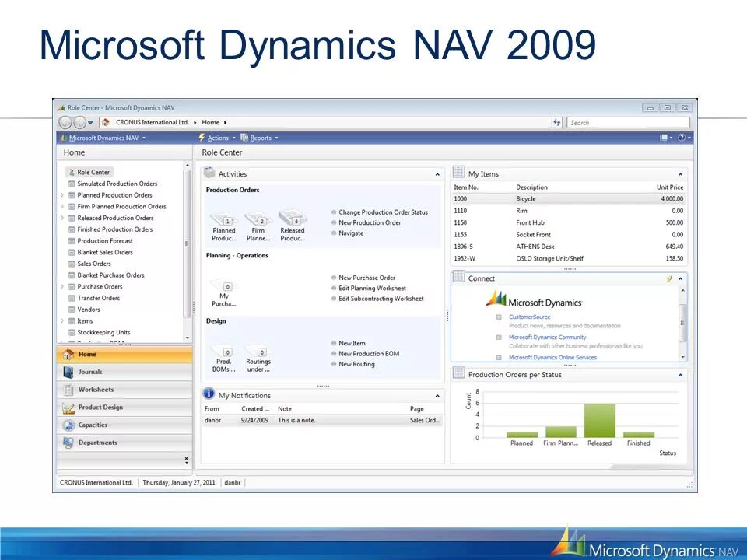Select the ATHENS Desk item row
The height and width of the screenshot is (560, 747).
[568, 247]
